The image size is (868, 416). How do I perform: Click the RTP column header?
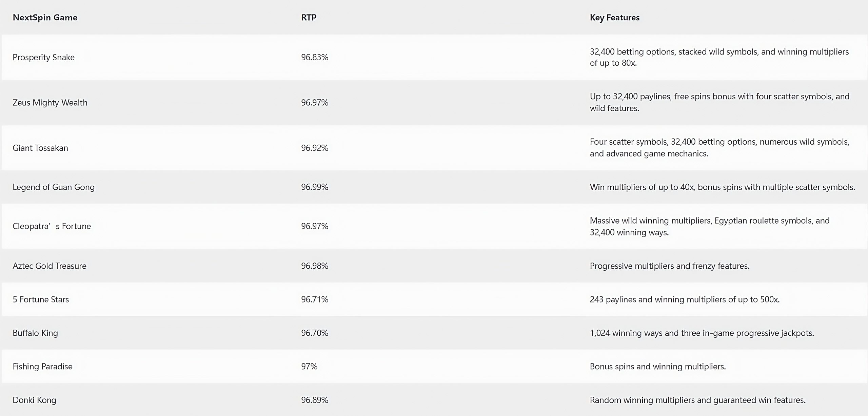coord(309,18)
